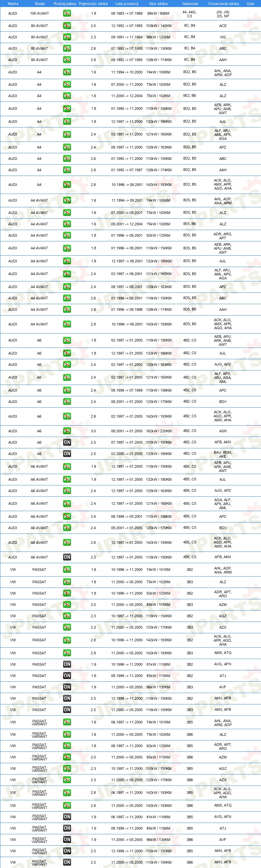
Task: Click the ON diesel icon in the PASSAT 3B2 AVG, AFN row
Action: 67,664
